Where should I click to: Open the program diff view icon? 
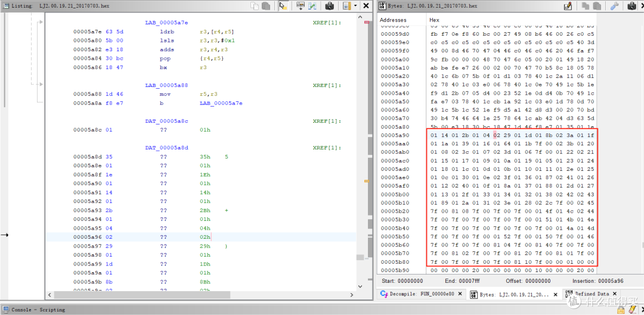click(312, 6)
